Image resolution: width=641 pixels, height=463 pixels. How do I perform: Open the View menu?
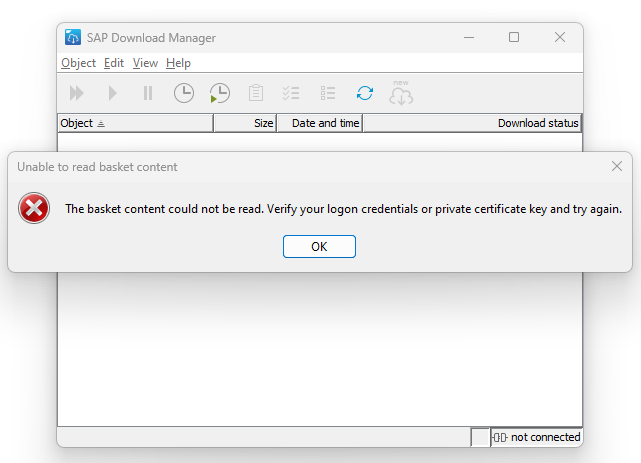(145, 63)
